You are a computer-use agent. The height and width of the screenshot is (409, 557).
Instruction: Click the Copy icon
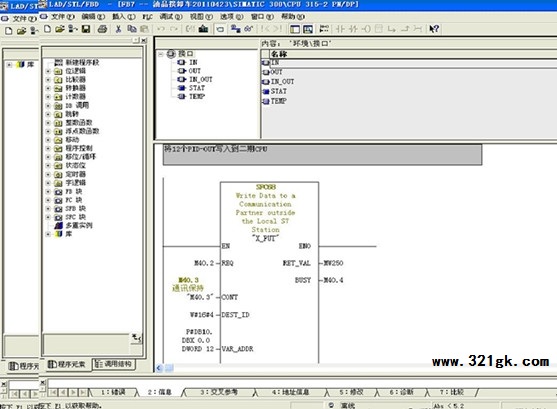point(131,29)
